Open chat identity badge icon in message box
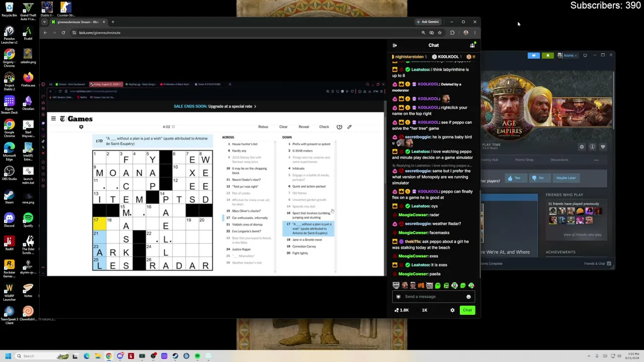The height and width of the screenshot is (362, 644). pos(398,297)
